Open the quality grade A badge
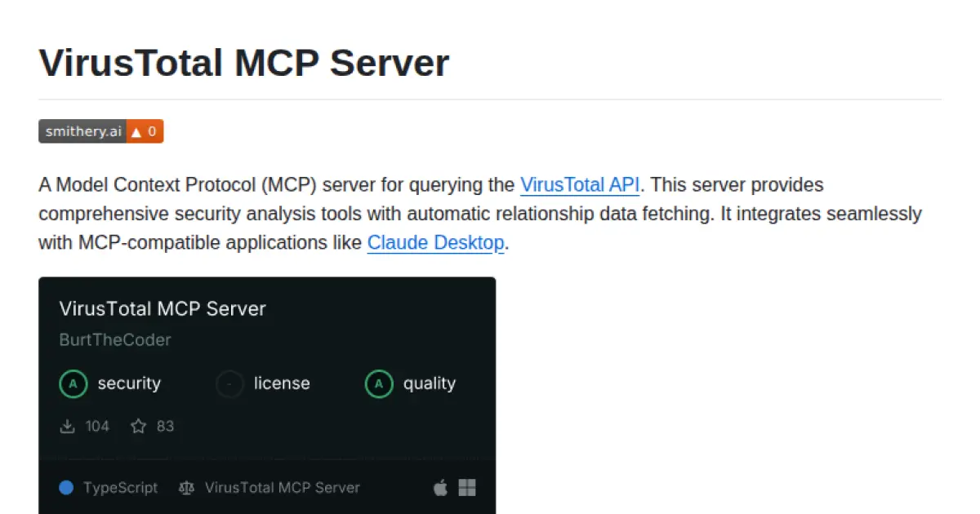This screenshot has height=514, width=980. [378, 383]
